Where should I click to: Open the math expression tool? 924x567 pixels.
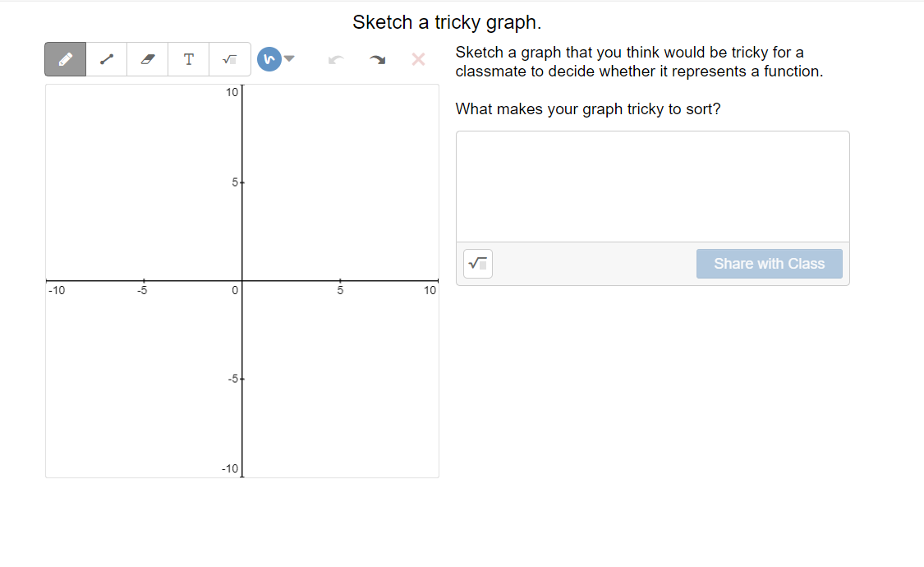[x=229, y=58]
